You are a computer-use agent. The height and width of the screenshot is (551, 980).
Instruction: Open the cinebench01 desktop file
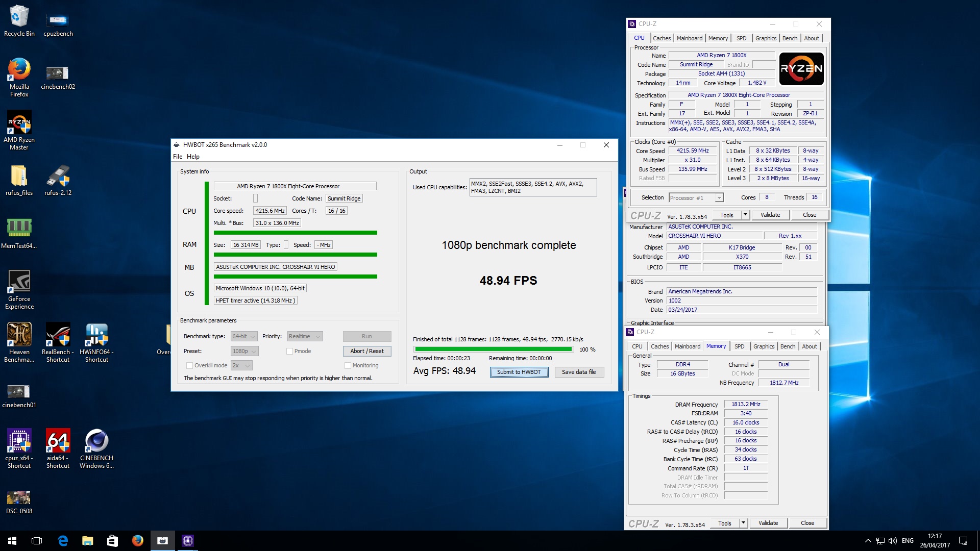(19, 396)
